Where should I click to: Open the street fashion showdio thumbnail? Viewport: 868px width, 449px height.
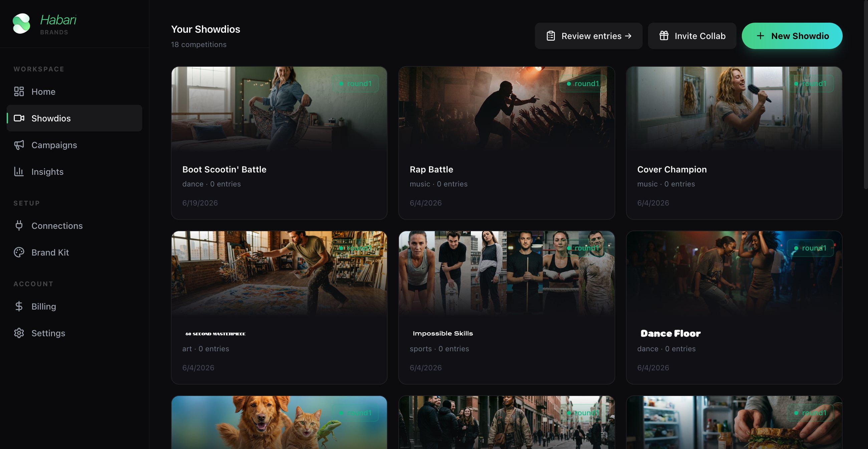506,422
